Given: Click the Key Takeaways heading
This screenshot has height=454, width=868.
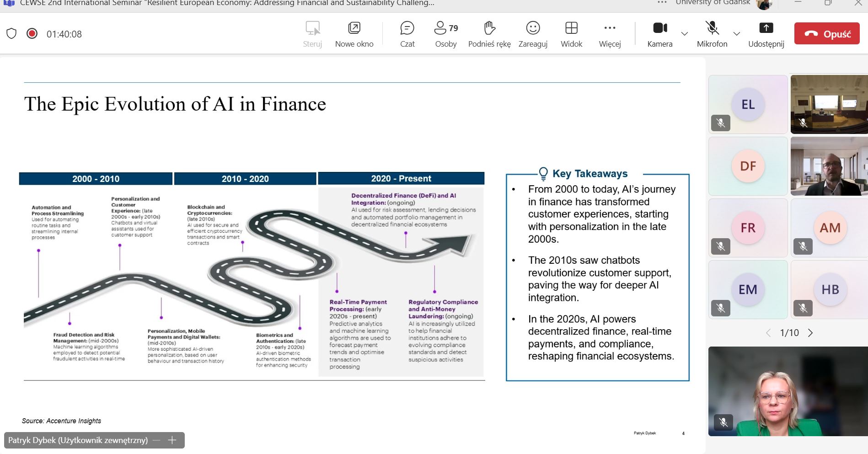Looking at the screenshot, I should coord(590,174).
